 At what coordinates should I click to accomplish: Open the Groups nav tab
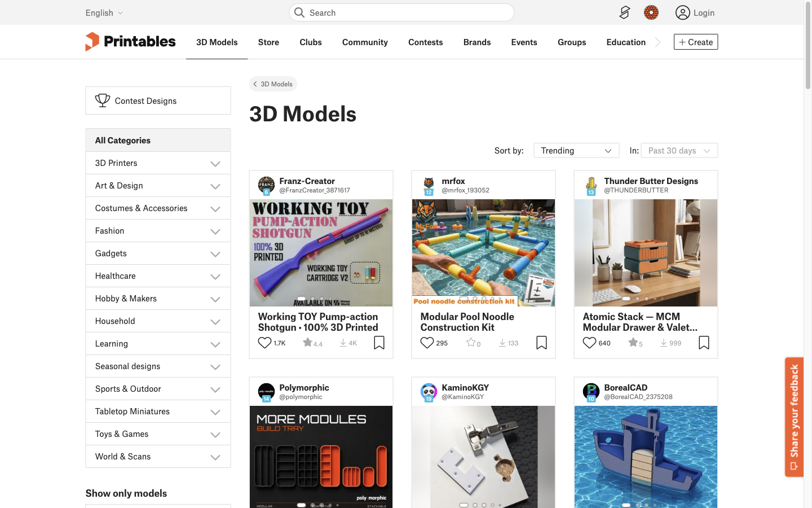572,42
